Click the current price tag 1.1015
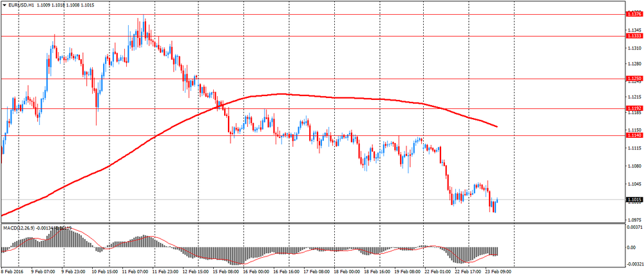The height and width of the screenshot is (277, 644). [x=634, y=200]
